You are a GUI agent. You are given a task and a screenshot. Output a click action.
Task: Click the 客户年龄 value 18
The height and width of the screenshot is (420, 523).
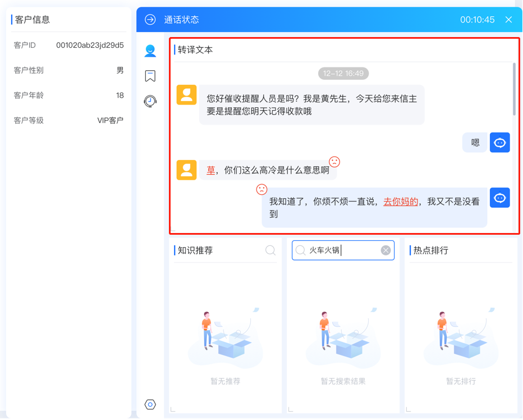click(120, 95)
